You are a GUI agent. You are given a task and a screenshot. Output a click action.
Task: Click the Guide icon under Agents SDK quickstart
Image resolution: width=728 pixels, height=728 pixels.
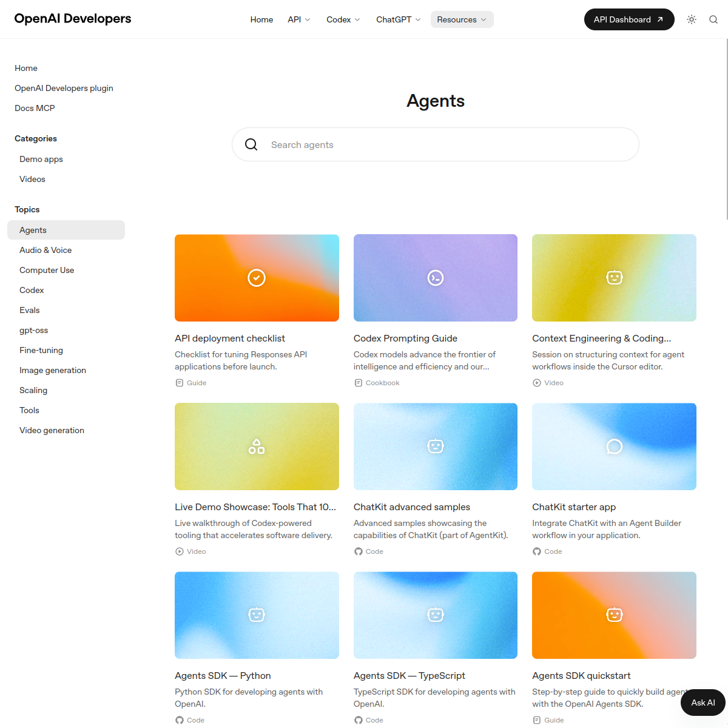(x=537, y=720)
